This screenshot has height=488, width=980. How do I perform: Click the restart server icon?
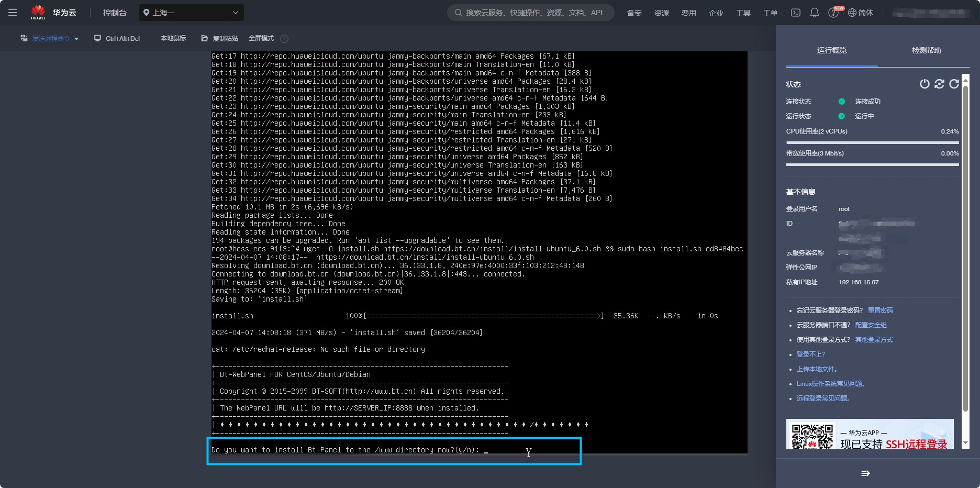click(939, 84)
